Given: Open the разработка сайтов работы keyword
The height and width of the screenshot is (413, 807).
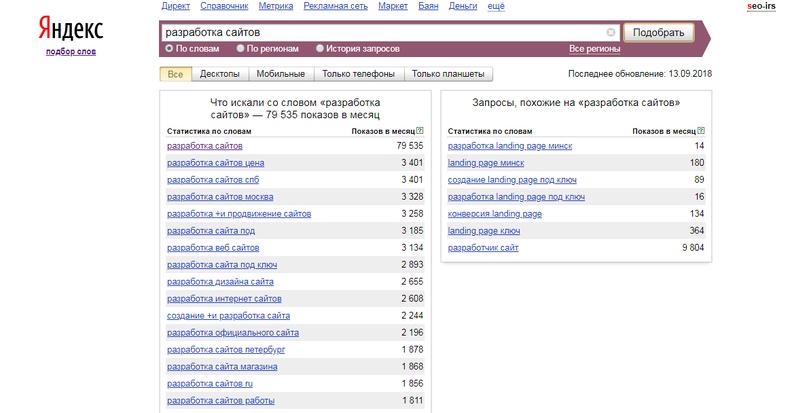Looking at the screenshot, I should [221, 401].
